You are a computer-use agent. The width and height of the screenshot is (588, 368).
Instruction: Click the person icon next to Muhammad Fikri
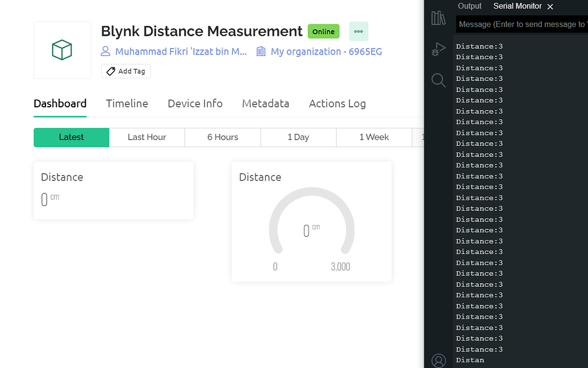105,51
